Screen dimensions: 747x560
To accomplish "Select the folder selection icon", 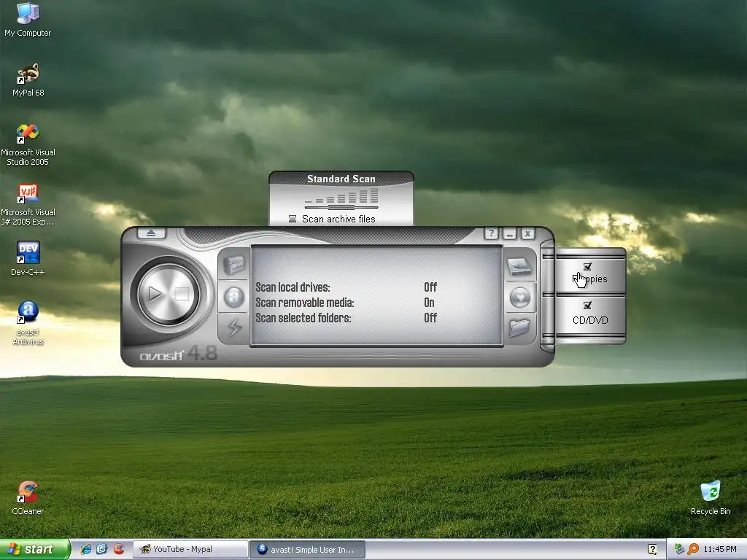I will pos(519,327).
